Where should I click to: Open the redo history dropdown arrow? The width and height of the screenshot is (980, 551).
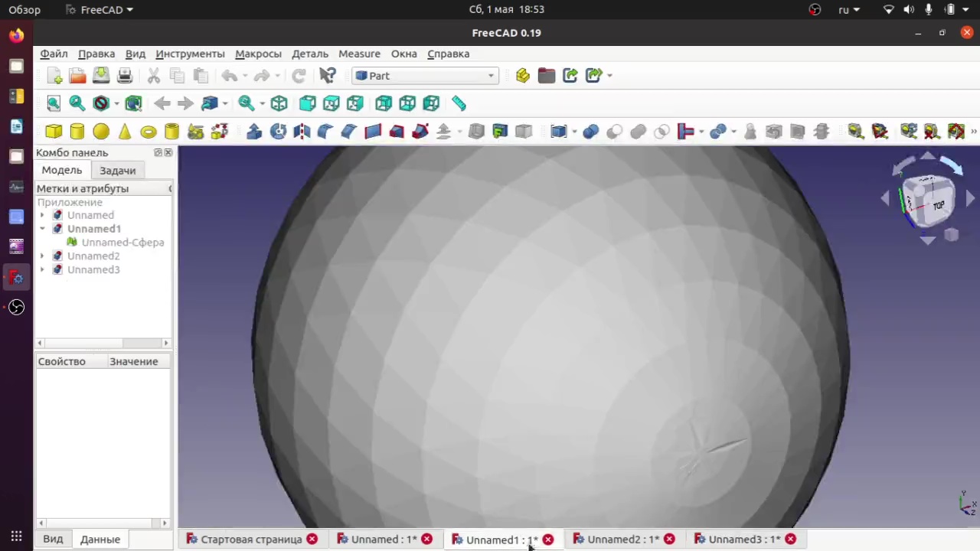pos(277,76)
